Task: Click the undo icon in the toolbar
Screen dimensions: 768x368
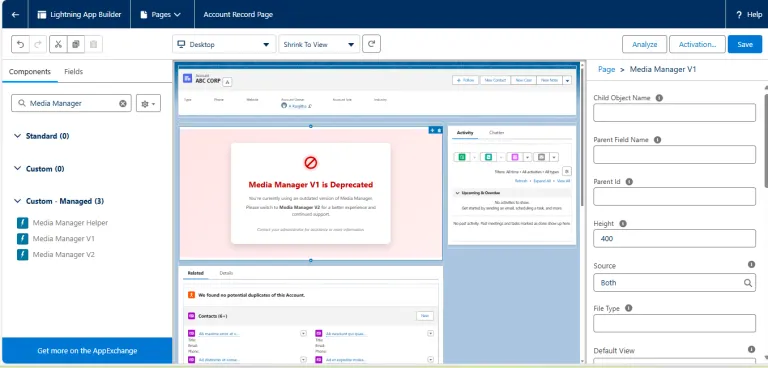Action: (21, 45)
